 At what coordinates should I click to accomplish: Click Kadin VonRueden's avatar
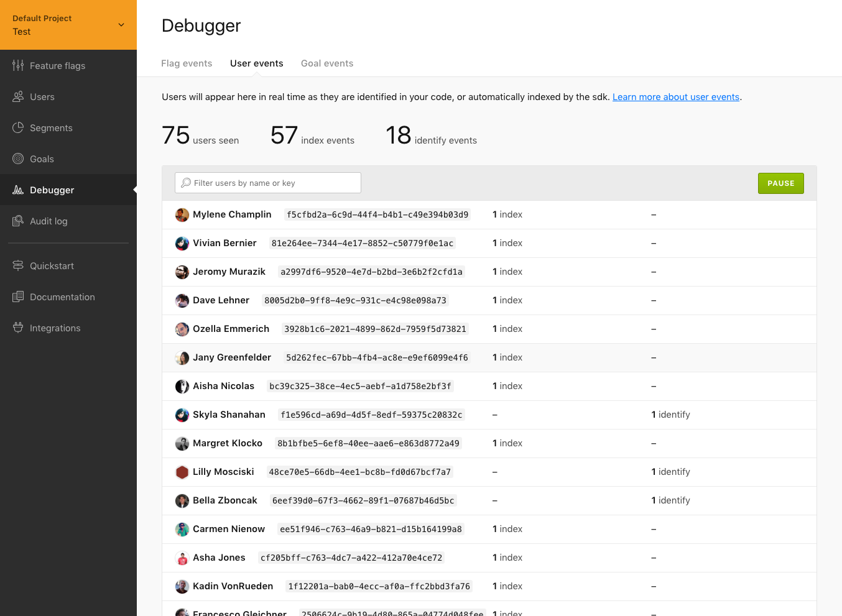click(x=182, y=587)
